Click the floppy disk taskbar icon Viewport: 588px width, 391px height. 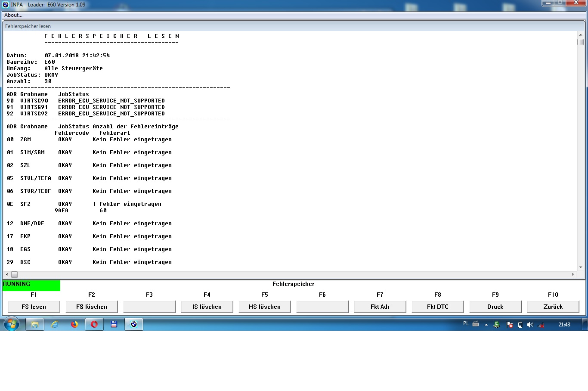[114, 324]
